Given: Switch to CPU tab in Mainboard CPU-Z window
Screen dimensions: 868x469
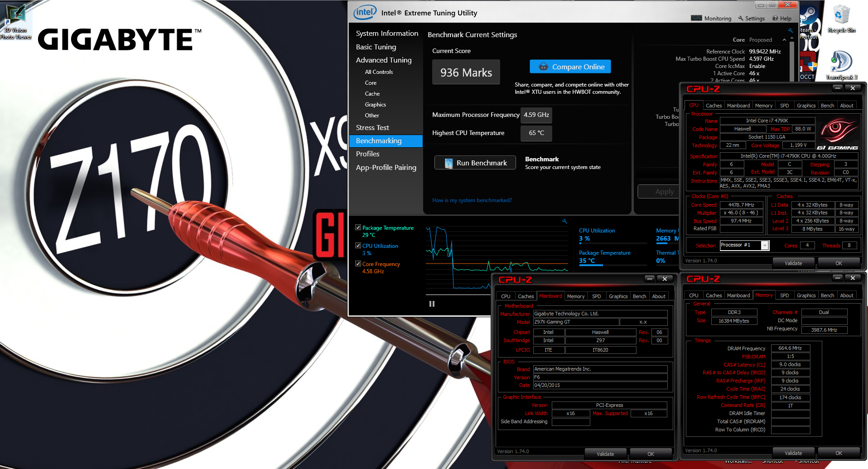Looking at the screenshot, I should point(506,296).
